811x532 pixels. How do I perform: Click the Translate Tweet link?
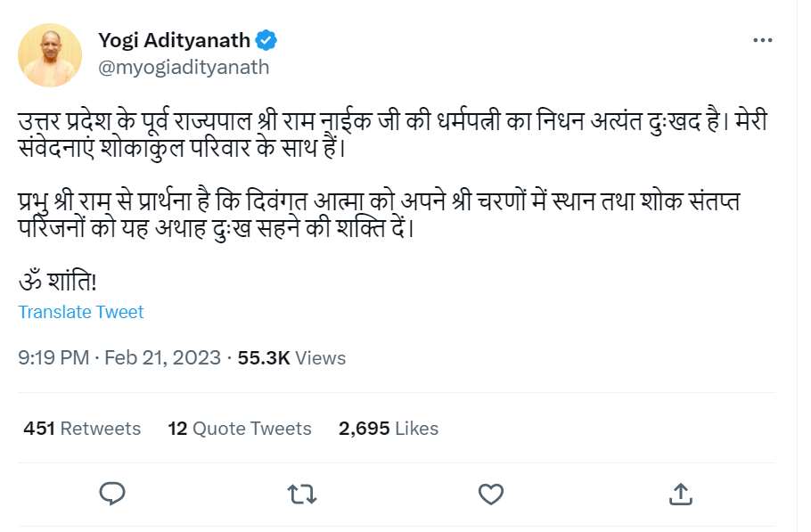[81, 312]
